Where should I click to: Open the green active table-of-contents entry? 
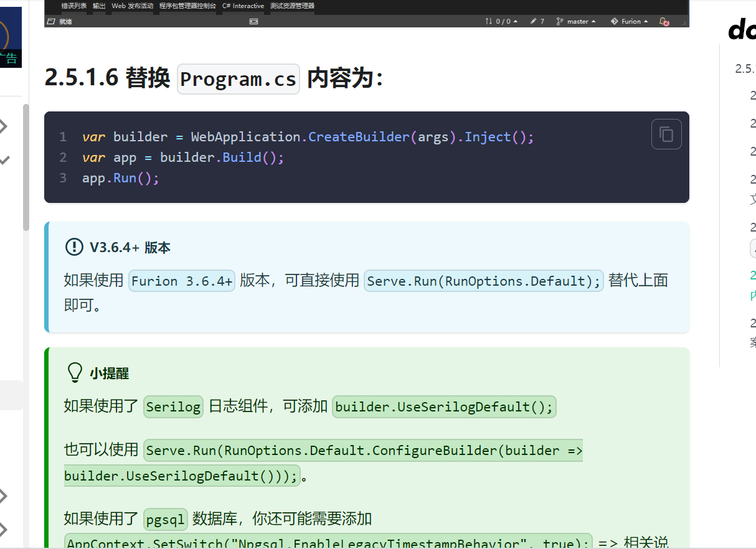(753, 285)
